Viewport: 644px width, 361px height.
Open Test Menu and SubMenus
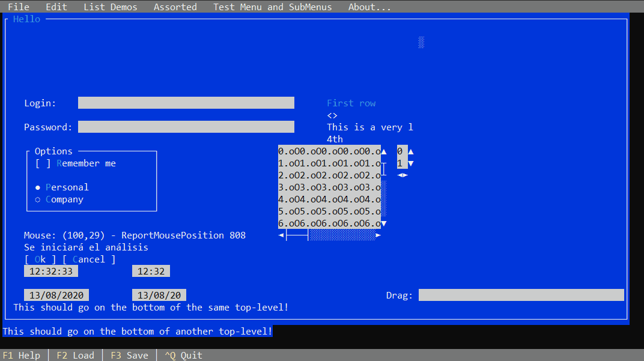[272, 7]
